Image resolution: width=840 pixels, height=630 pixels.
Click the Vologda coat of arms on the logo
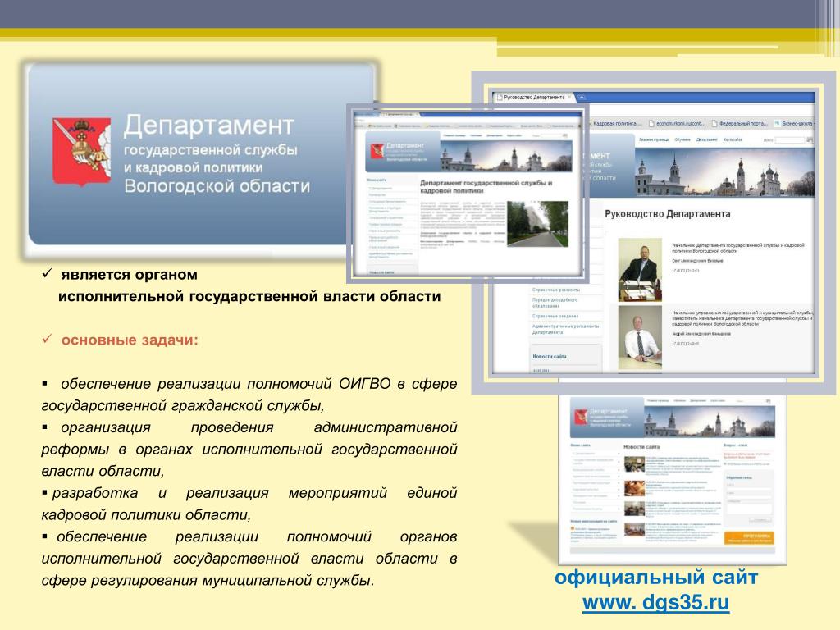(81, 151)
